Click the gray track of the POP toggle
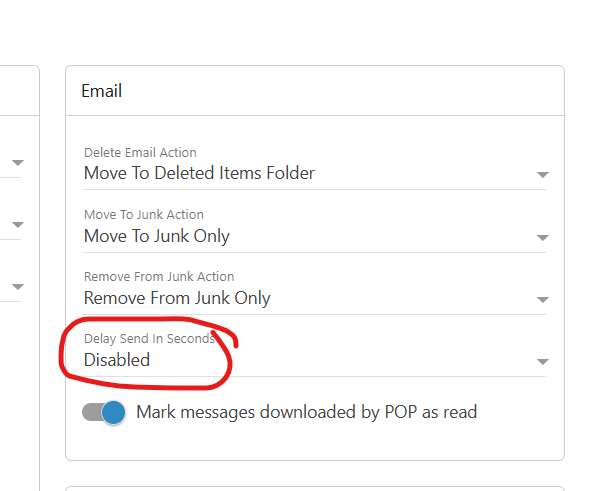 91,412
